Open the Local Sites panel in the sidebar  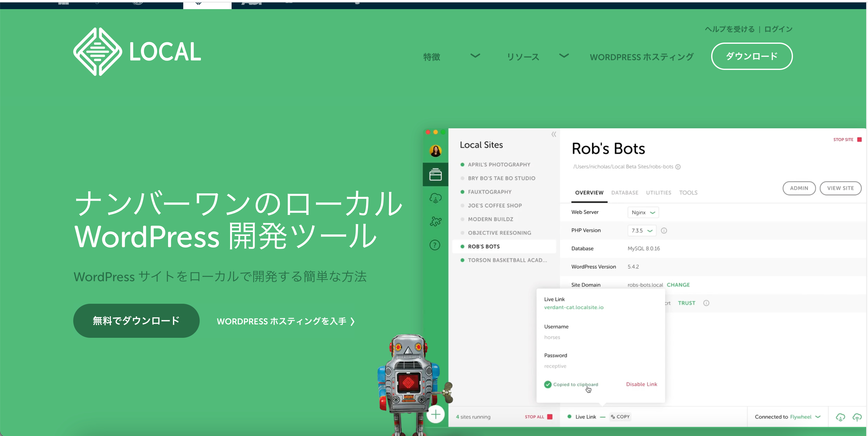pos(435,174)
